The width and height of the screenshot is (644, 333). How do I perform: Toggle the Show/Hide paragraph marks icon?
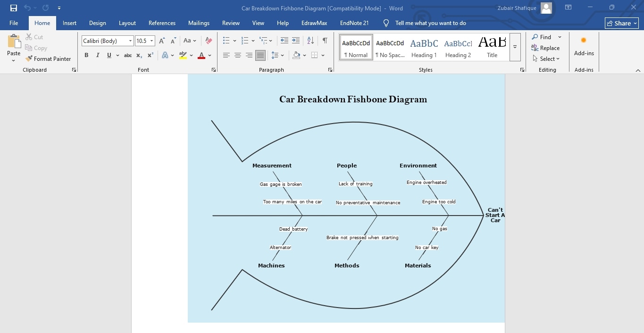325,41
